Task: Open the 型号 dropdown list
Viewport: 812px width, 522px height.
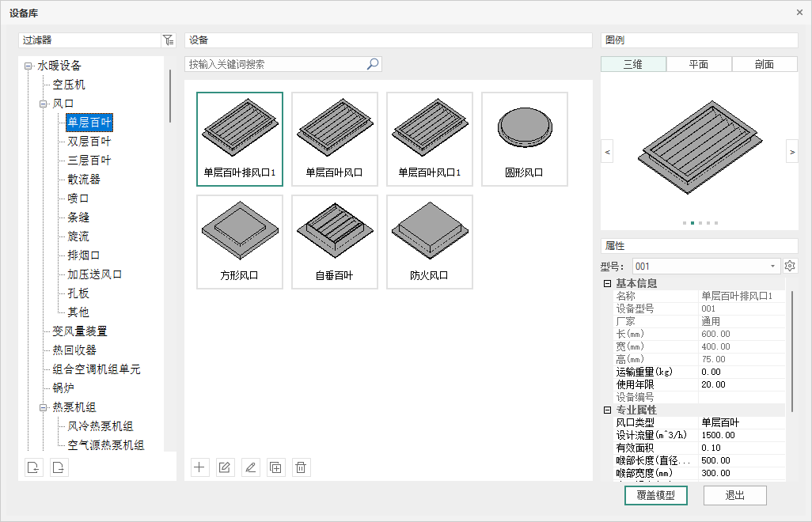Action: [x=772, y=267]
